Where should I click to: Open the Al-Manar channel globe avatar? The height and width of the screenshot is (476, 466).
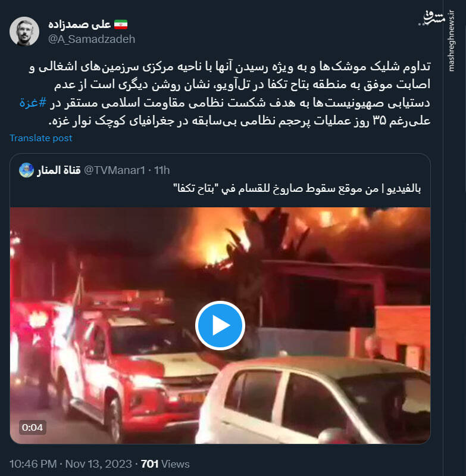click(x=26, y=170)
